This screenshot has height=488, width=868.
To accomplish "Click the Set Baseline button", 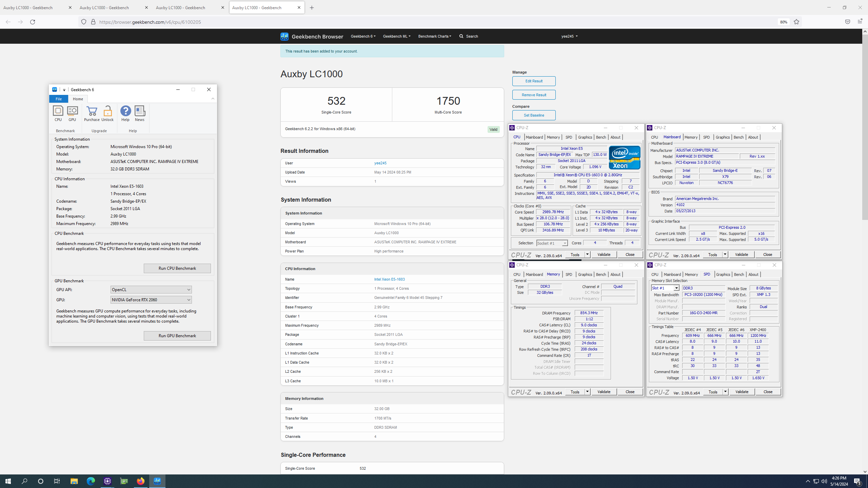I will [x=534, y=115].
